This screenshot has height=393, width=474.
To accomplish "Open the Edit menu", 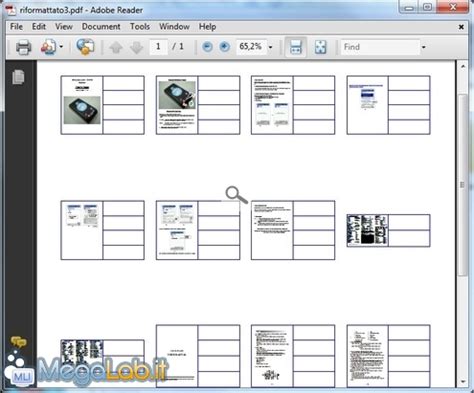I will tap(39, 27).
